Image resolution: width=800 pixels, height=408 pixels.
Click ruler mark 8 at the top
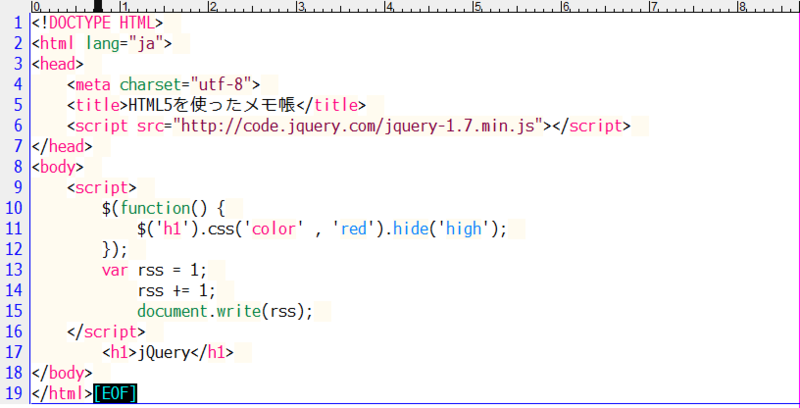[742, 6]
